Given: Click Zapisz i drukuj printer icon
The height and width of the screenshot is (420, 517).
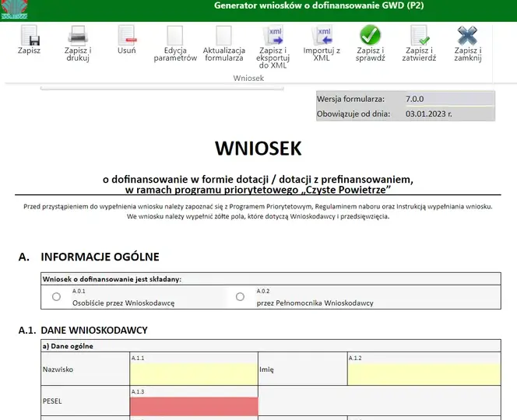Looking at the screenshot, I should click(x=78, y=36).
